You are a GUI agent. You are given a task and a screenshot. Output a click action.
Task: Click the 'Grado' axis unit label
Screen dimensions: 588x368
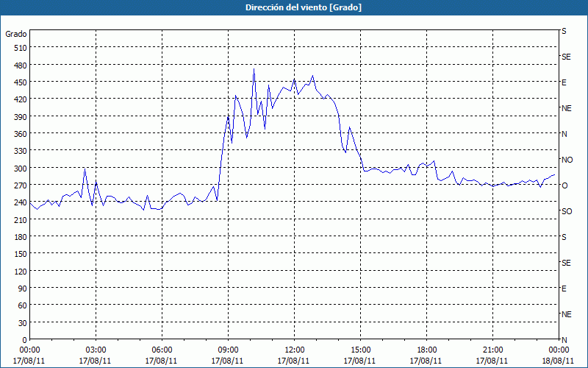pyautogui.click(x=16, y=34)
